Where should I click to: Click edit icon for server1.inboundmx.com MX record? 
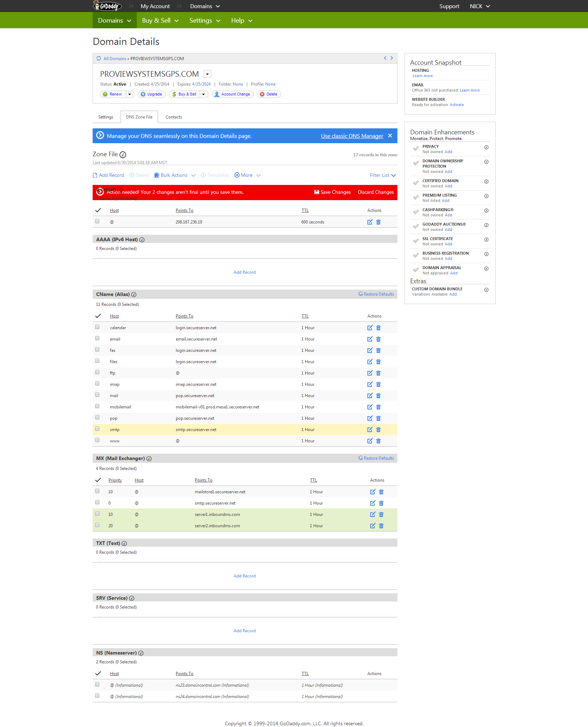(x=372, y=514)
